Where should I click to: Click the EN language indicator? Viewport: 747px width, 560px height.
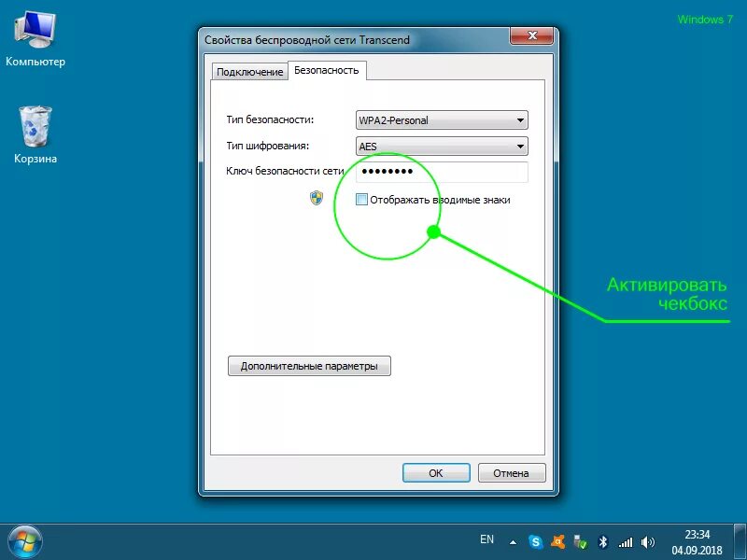[486, 539]
